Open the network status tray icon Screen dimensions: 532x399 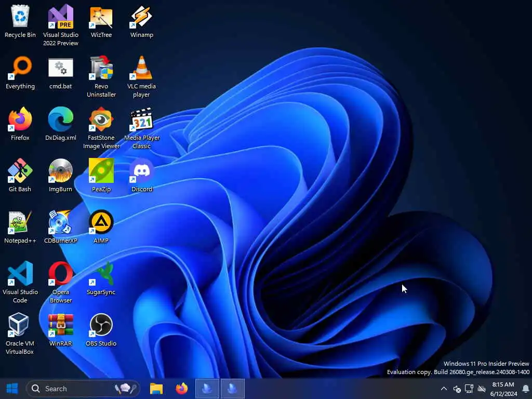[x=469, y=389]
